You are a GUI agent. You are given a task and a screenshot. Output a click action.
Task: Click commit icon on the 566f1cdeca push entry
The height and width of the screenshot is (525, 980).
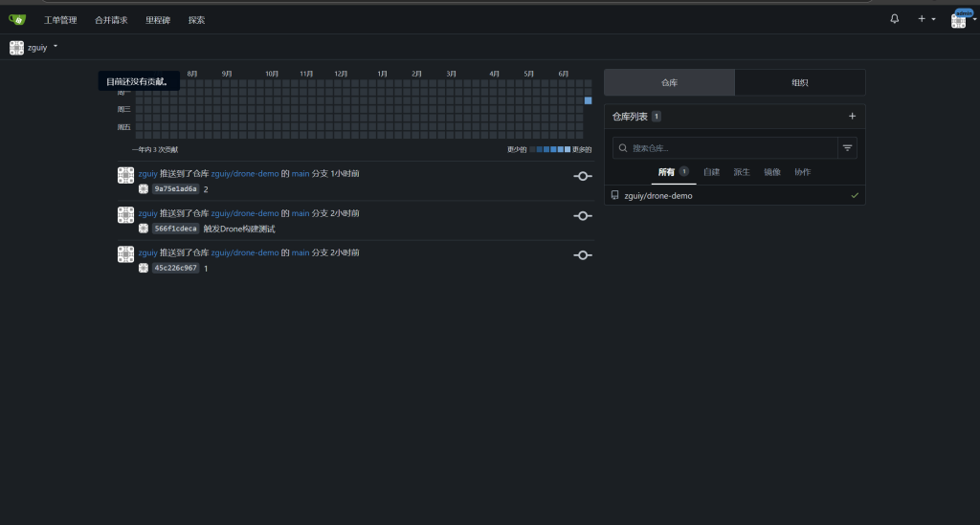point(582,215)
